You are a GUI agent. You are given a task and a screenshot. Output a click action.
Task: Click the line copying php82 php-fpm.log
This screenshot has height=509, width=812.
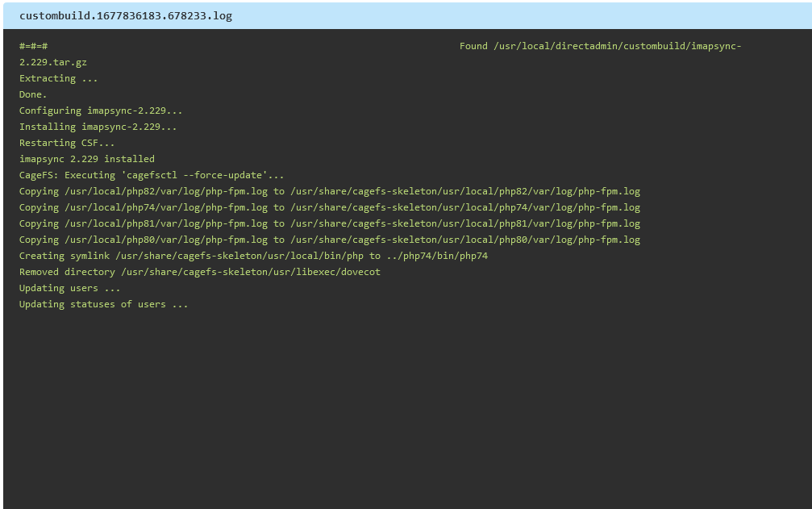click(x=330, y=191)
